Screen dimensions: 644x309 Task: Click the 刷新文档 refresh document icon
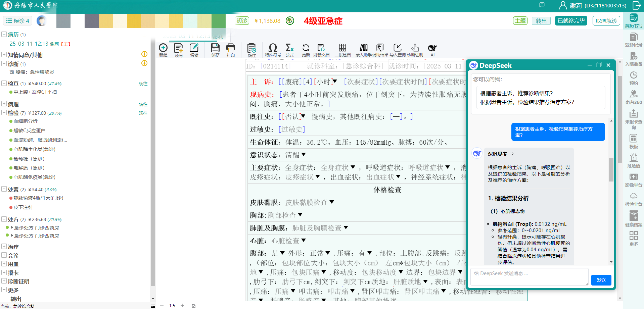point(321,50)
